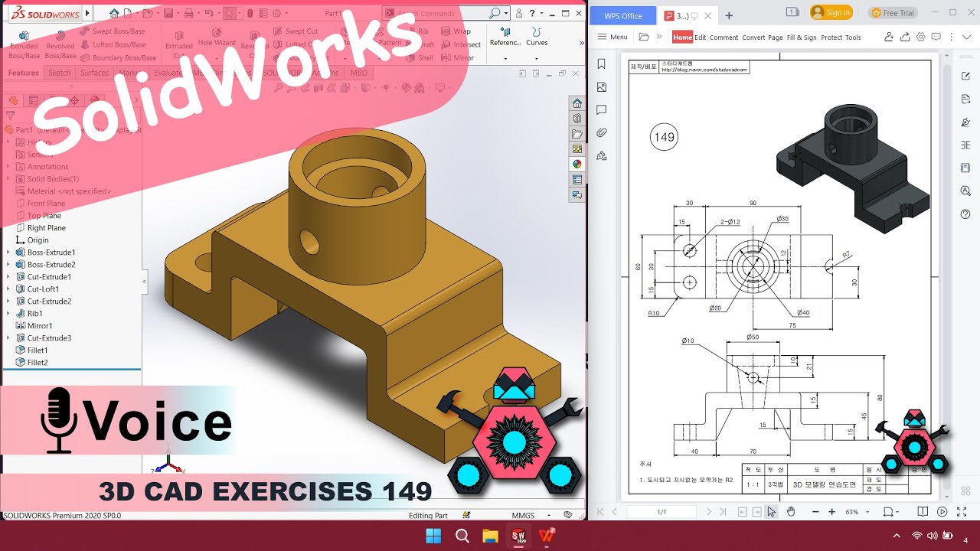Viewport: 980px width, 551px height.
Task: Open Custom Properties tab in task pane
Action: (x=577, y=180)
